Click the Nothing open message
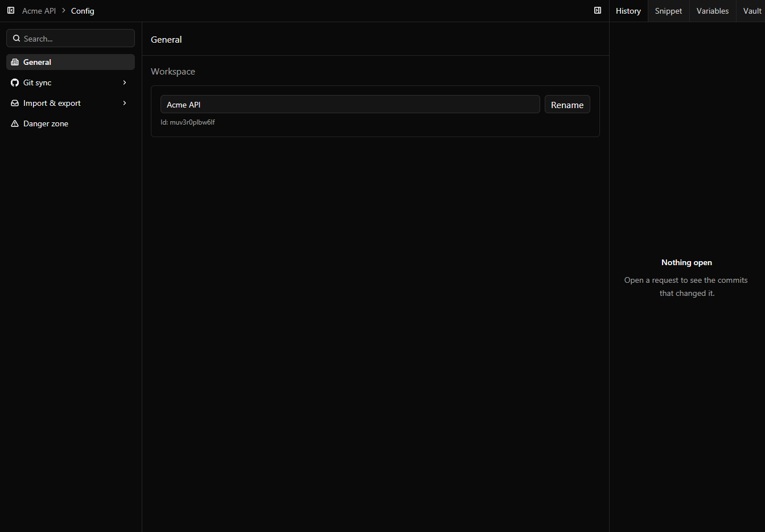Viewport: 765px width, 532px height. [686, 262]
